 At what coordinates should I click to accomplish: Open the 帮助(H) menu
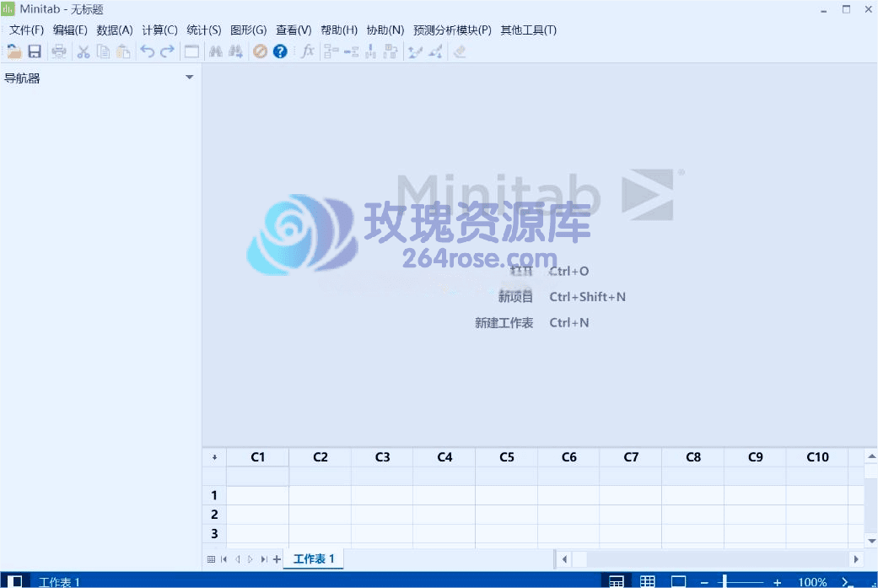[x=339, y=30]
